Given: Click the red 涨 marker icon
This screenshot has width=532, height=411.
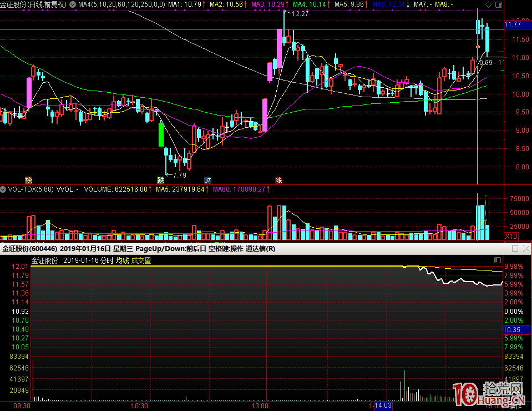Looking at the screenshot, I should 278,180.
